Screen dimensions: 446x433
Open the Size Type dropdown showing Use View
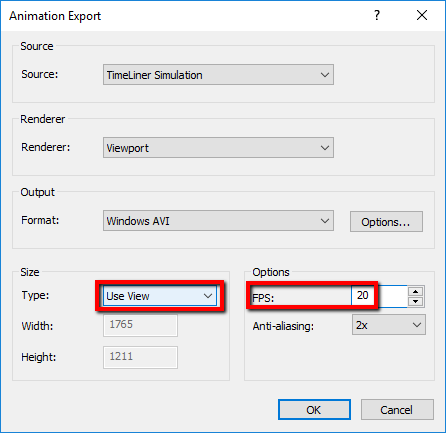pyautogui.click(x=160, y=296)
